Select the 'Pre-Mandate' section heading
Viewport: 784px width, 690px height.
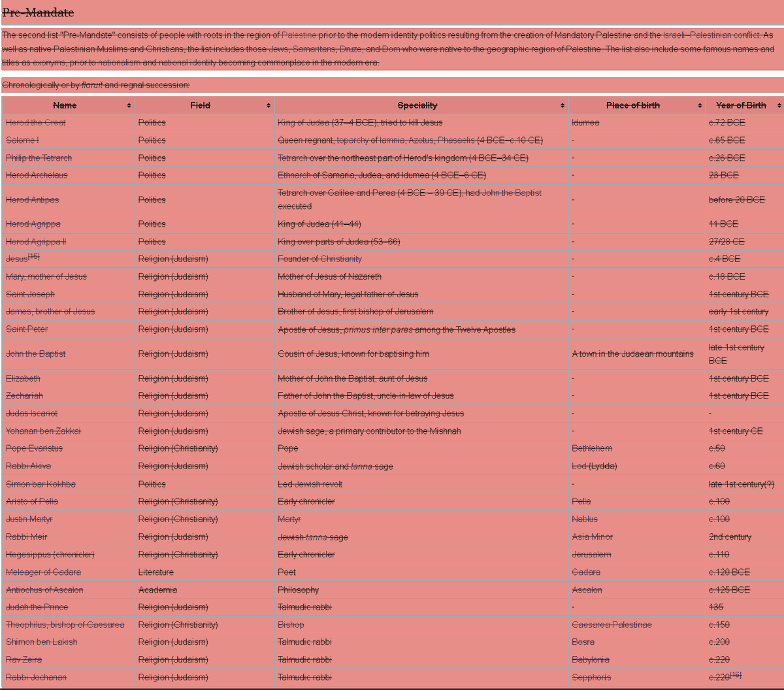[x=38, y=12]
